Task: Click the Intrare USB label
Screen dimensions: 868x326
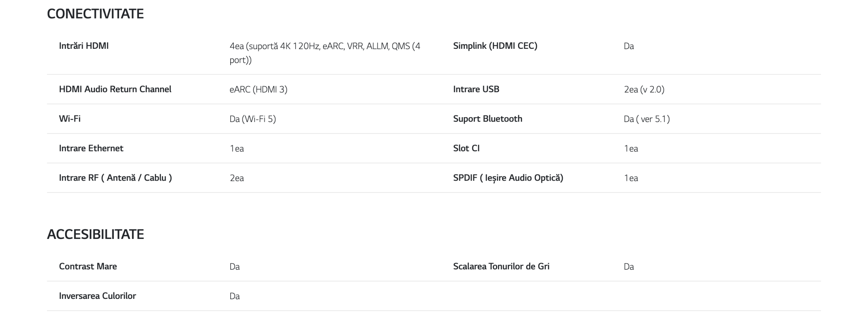Action: (x=476, y=89)
